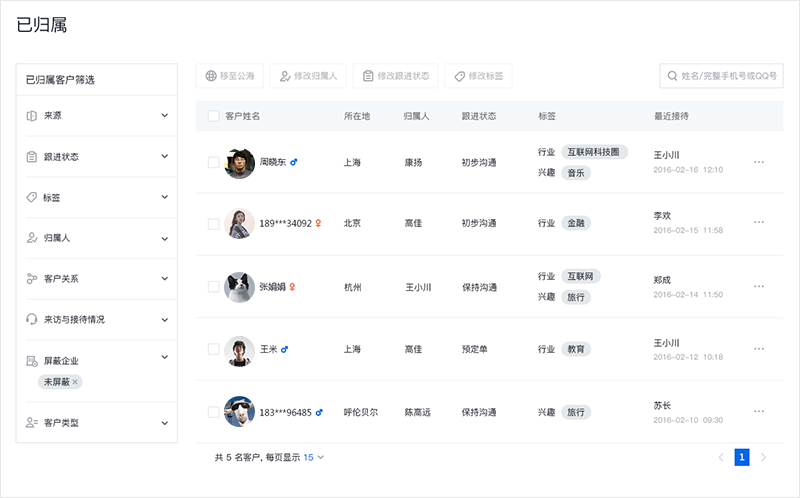Image resolution: width=800 pixels, height=498 pixels.
Task: Click the 苏长 reception entry
Action: (x=662, y=406)
